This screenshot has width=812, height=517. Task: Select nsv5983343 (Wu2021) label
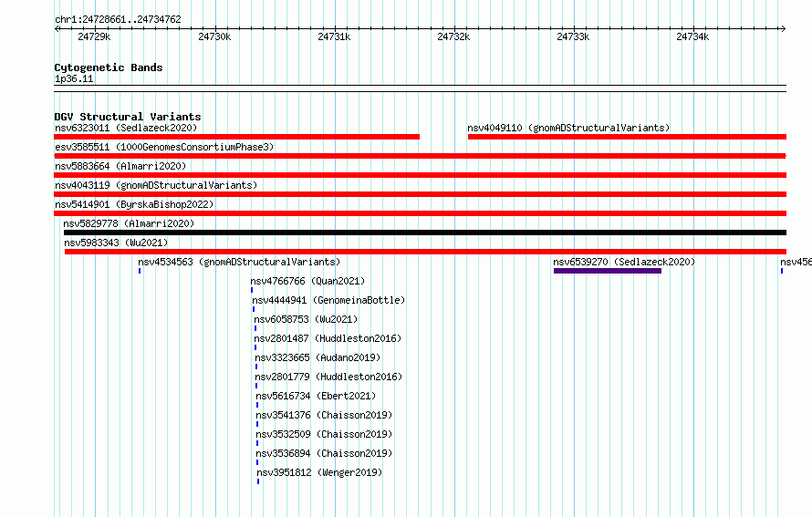(x=116, y=243)
